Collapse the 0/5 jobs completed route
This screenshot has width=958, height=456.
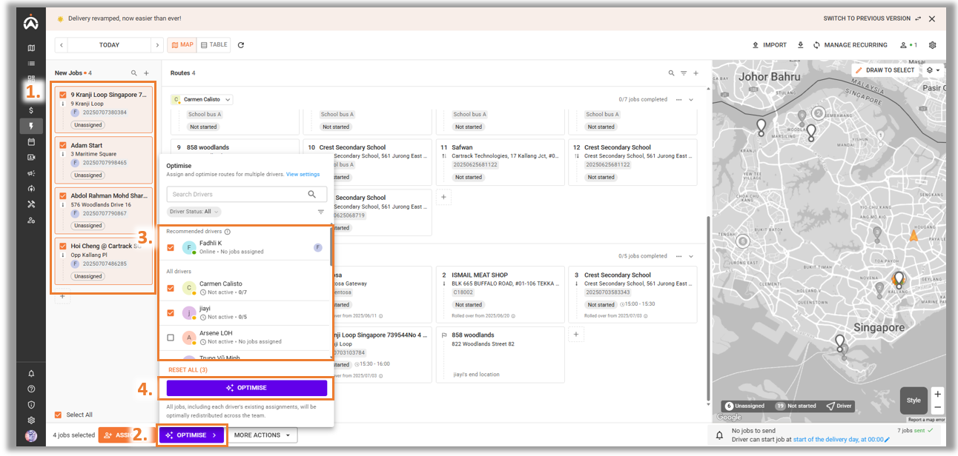point(691,256)
